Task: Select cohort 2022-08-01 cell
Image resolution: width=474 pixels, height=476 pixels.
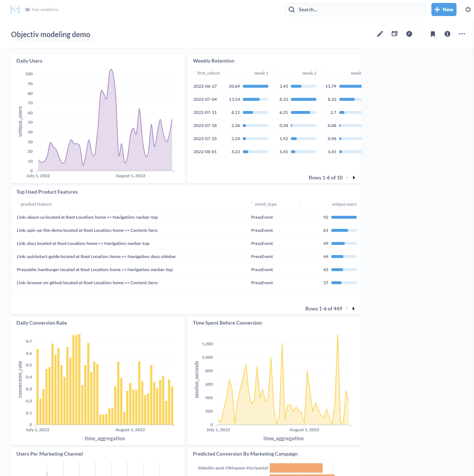Action: pyautogui.click(x=205, y=152)
